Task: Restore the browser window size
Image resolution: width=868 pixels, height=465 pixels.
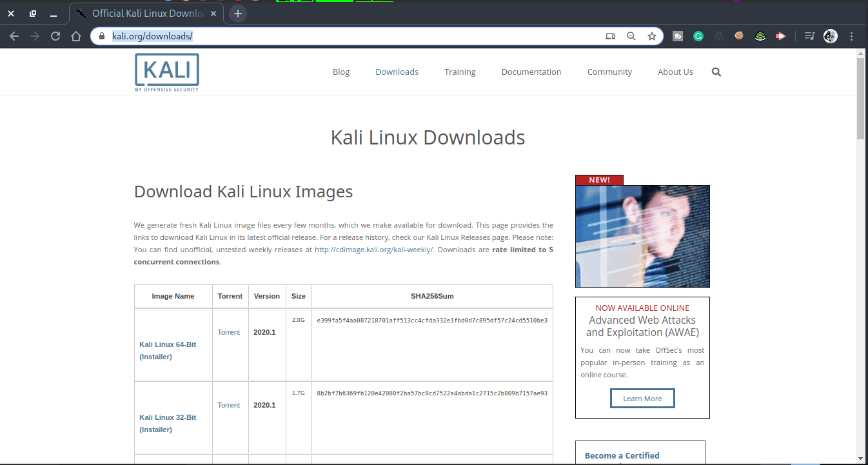Action: (33, 13)
